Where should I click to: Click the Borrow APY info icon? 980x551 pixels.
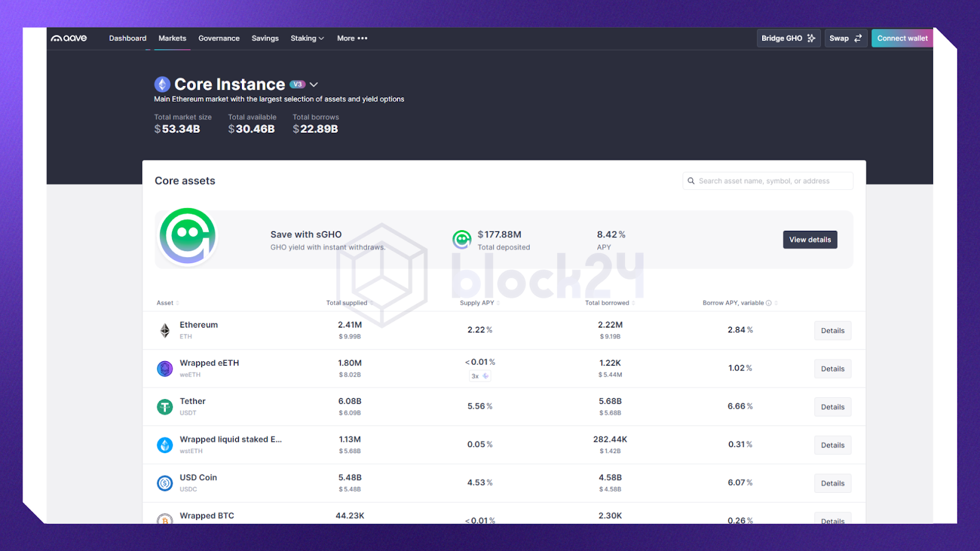[x=769, y=303]
